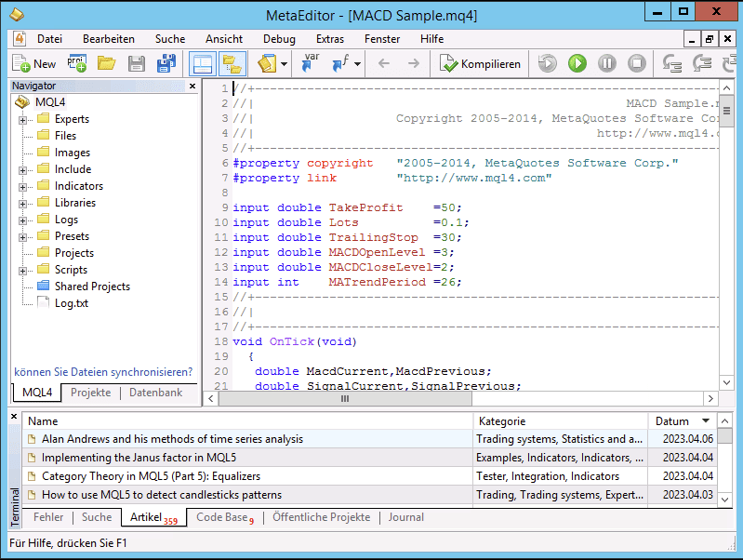Screen dimensions: 743x560
Task: Click the styler notebook icon
Action: pos(267,63)
